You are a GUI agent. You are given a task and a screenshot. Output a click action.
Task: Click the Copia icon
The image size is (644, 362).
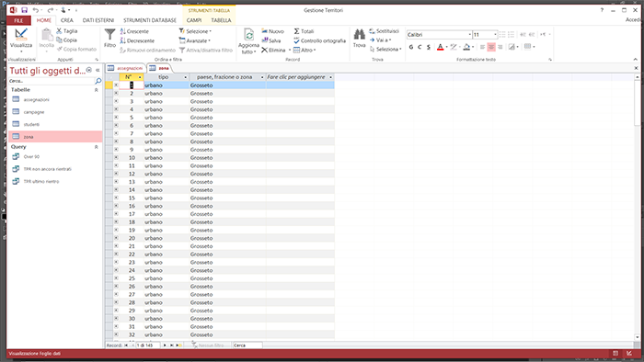tap(59, 40)
